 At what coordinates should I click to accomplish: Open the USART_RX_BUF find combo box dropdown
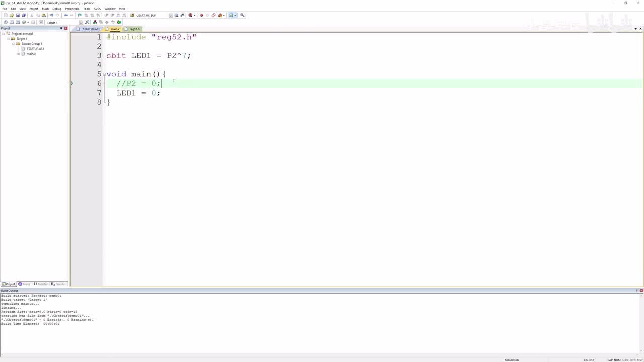pyautogui.click(x=171, y=15)
